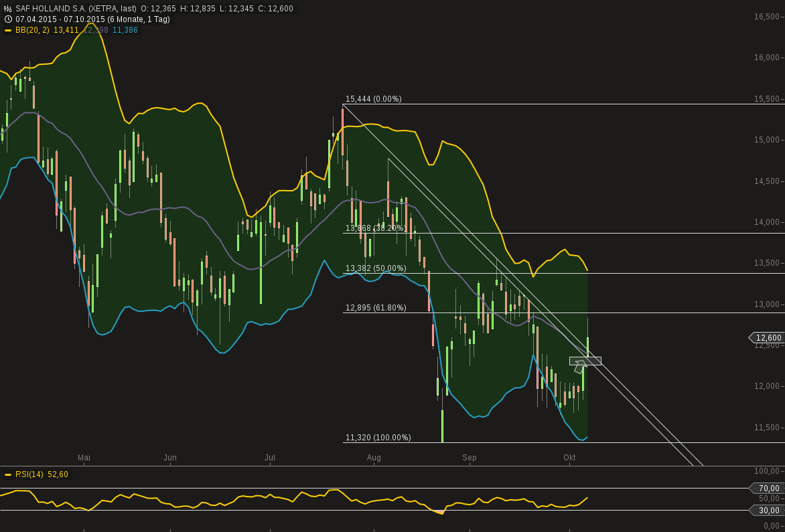The height and width of the screenshot is (532, 785).
Task: Click the 15,000 price axis label
Action: pos(767,140)
